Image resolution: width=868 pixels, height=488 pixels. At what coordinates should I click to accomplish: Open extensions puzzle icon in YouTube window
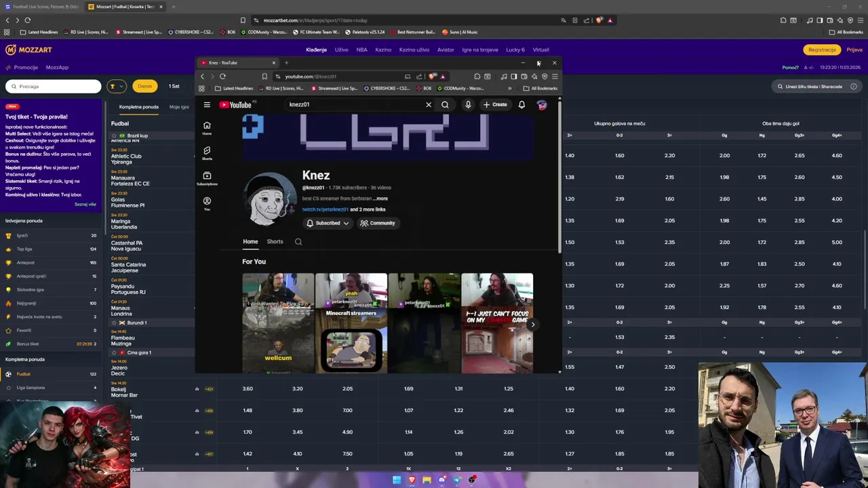[477, 77]
